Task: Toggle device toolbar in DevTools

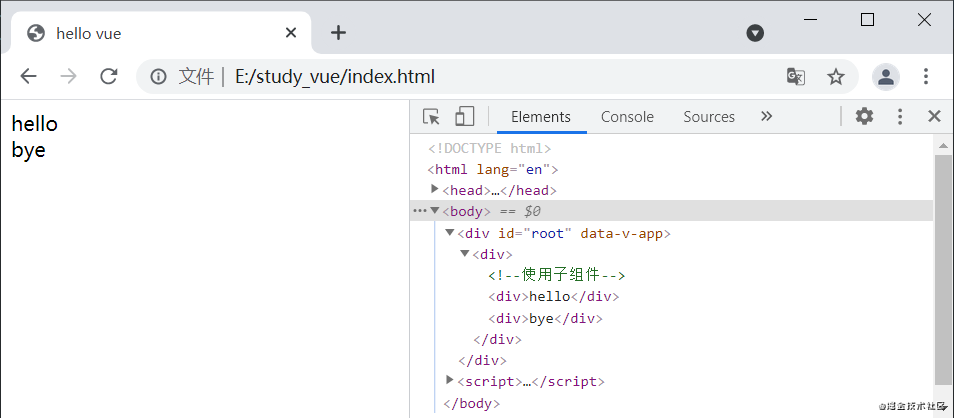Action: click(464, 116)
